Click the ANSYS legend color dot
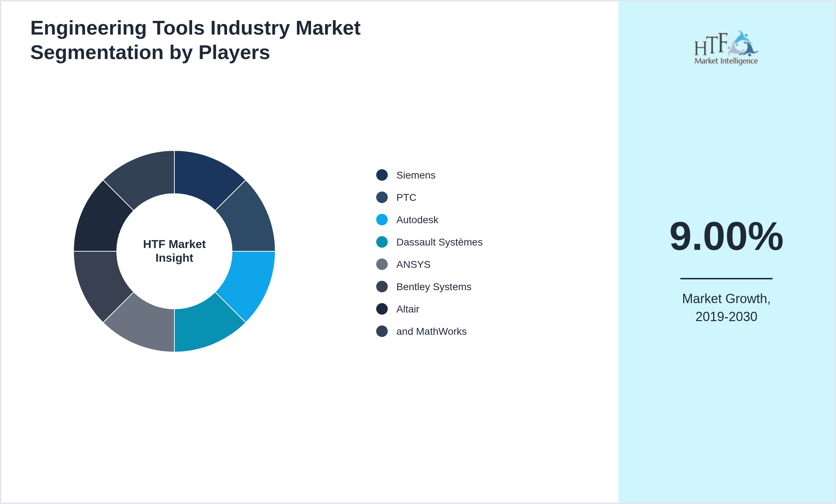Screen dimensions: 836x504 (x=382, y=264)
